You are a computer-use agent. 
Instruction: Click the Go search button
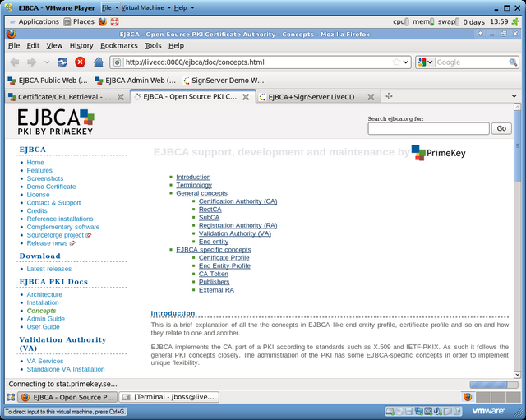(x=501, y=128)
